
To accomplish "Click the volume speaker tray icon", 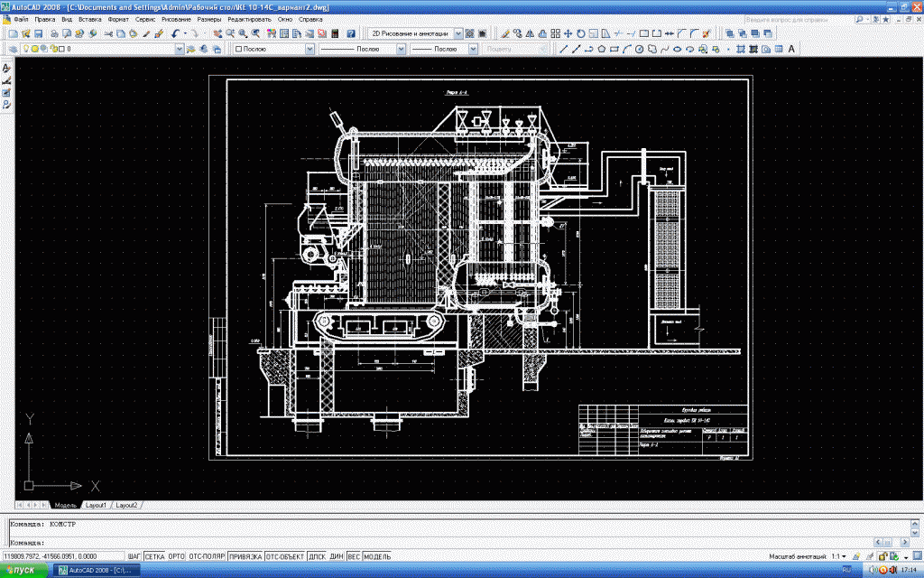I will (873, 570).
